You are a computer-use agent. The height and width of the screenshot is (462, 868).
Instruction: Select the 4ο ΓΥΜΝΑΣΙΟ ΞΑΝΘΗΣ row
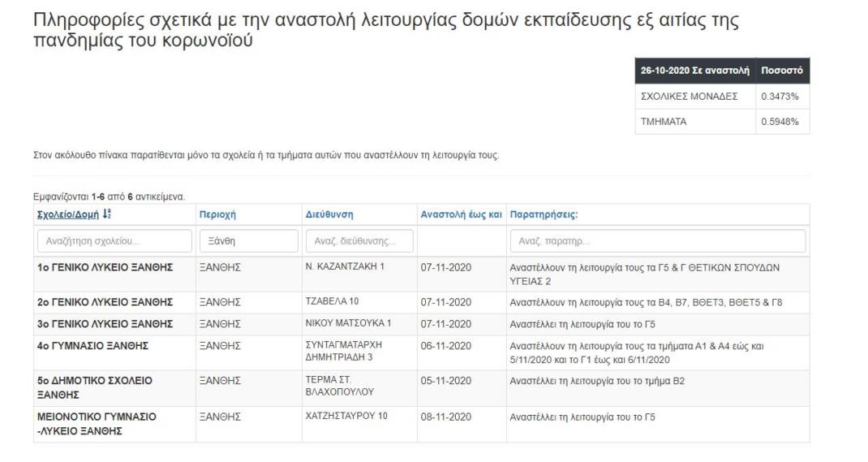pos(422,353)
